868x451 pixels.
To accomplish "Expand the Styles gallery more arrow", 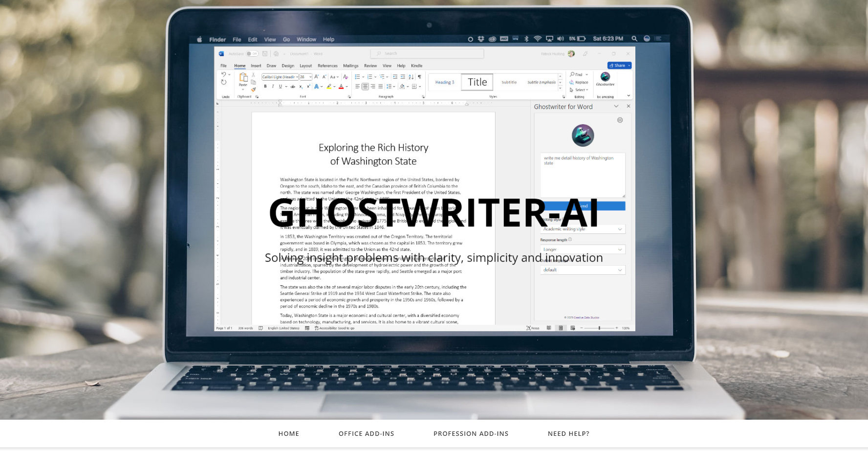I will pos(560,89).
